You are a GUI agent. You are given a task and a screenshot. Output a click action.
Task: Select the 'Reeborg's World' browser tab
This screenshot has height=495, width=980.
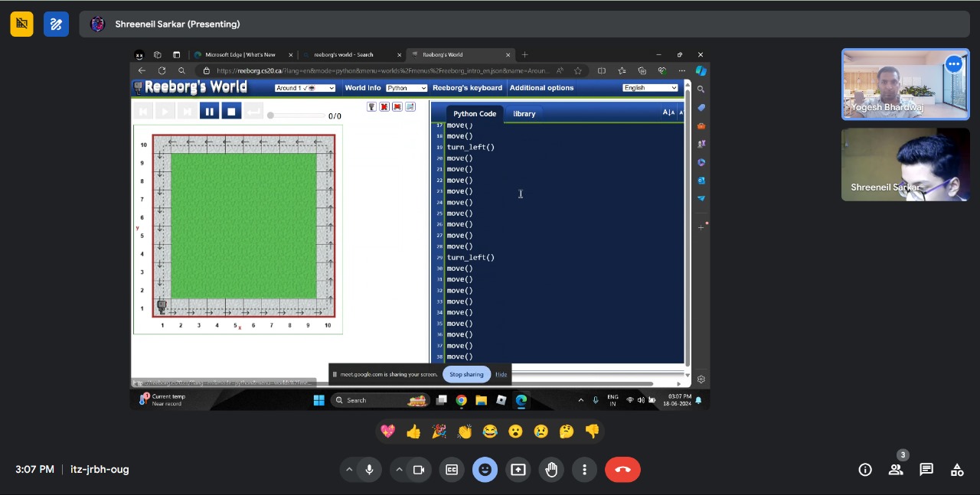[x=460, y=55]
